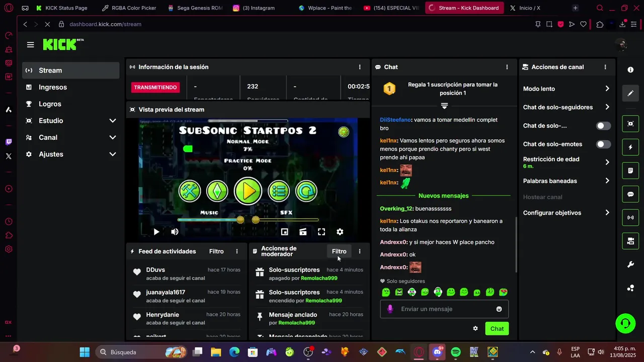Open Modo lento options
Viewport: 644px width, 362px height.
tap(567, 88)
